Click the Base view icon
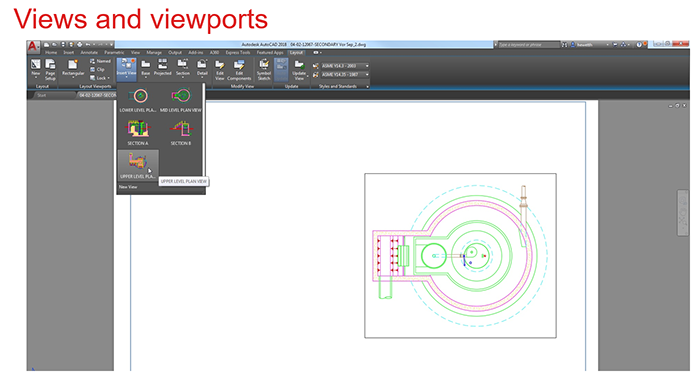This screenshot has width=700, height=382. (x=146, y=67)
